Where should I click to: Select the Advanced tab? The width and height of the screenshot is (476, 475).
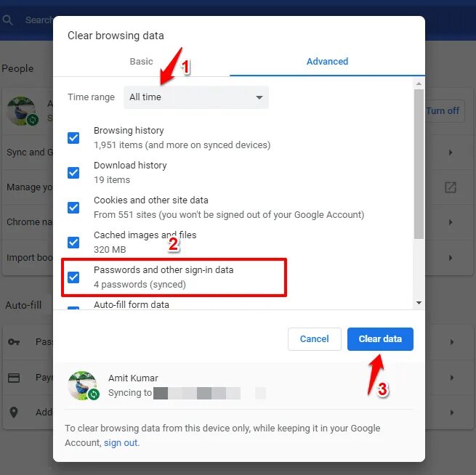327,61
